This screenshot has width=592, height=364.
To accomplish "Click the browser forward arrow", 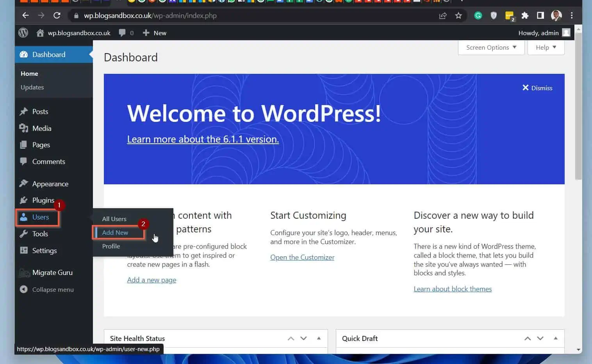I will (41, 16).
